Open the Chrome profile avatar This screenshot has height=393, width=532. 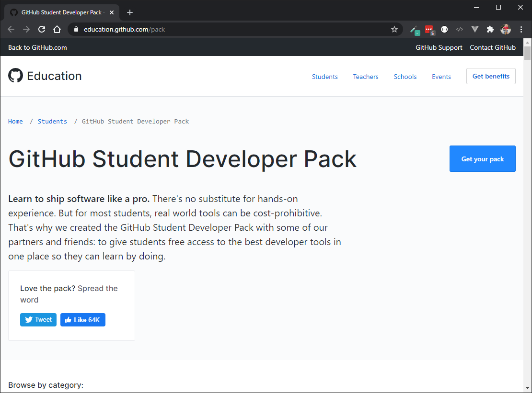pos(506,30)
